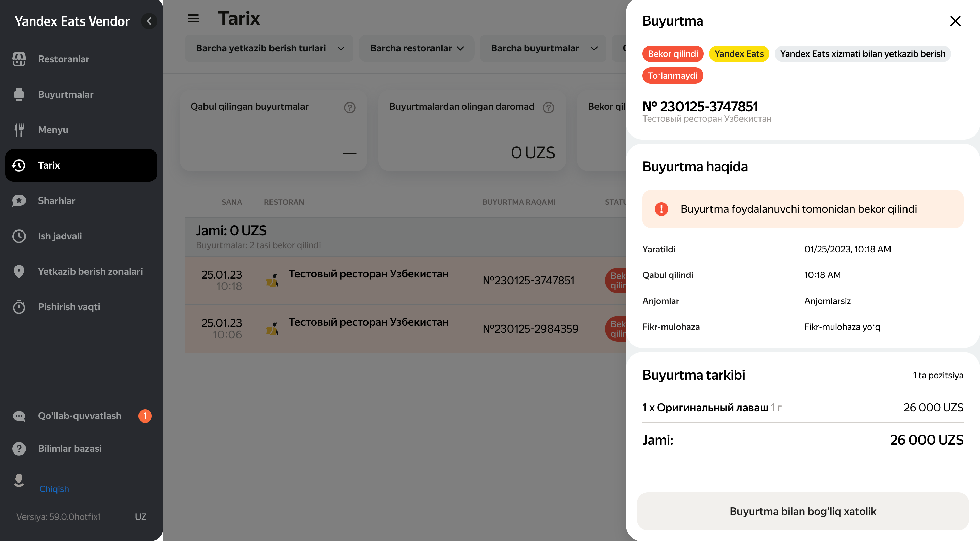Open Barcha buyurtmalar dropdown
Screen dimensions: 980x541
(x=543, y=48)
